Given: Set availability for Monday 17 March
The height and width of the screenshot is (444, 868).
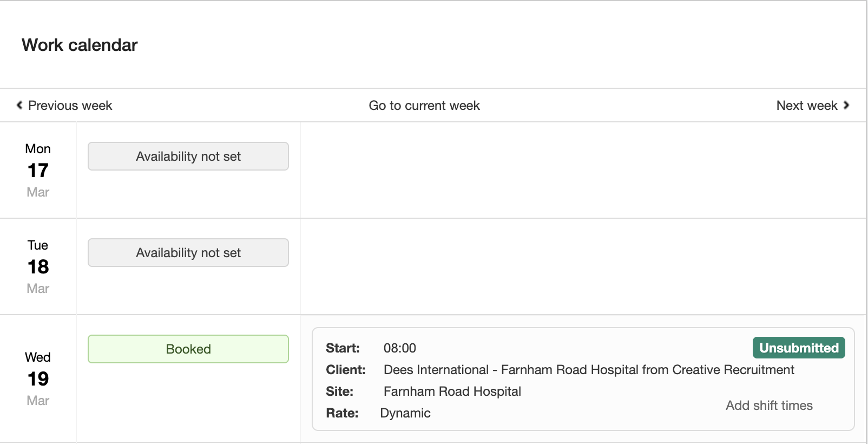Looking at the screenshot, I should pos(188,156).
